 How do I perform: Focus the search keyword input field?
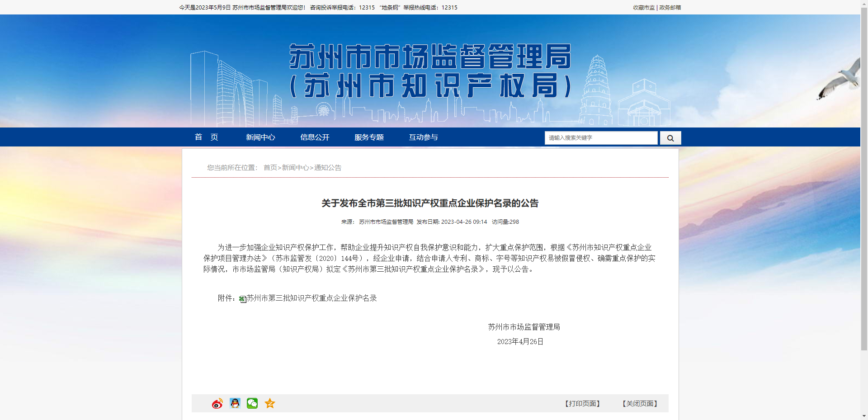point(601,138)
